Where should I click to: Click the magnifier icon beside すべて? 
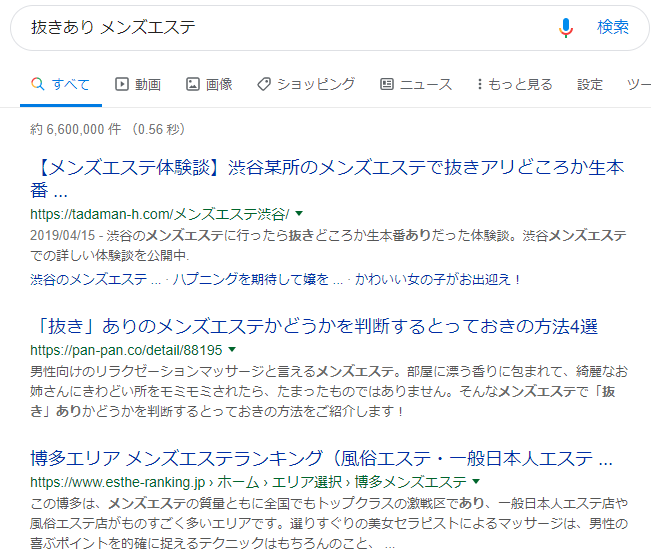pyautogui.click(x=38, y=84)
